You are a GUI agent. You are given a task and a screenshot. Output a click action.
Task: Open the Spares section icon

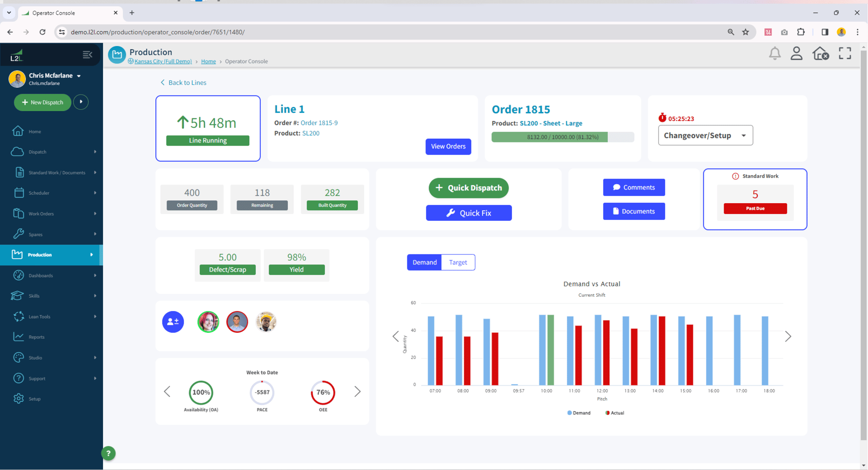pos(19,234)
